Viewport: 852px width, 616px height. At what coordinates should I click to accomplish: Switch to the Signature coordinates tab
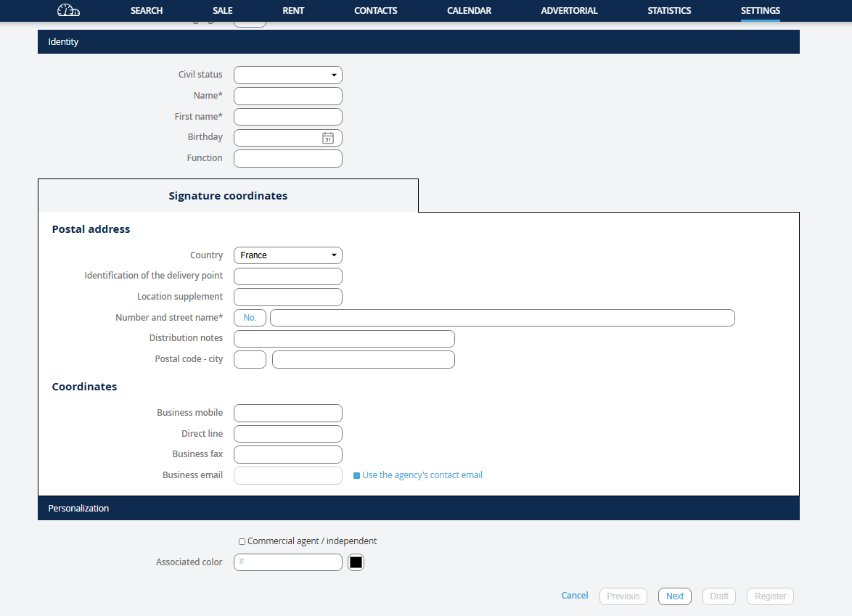coord(228,196)
